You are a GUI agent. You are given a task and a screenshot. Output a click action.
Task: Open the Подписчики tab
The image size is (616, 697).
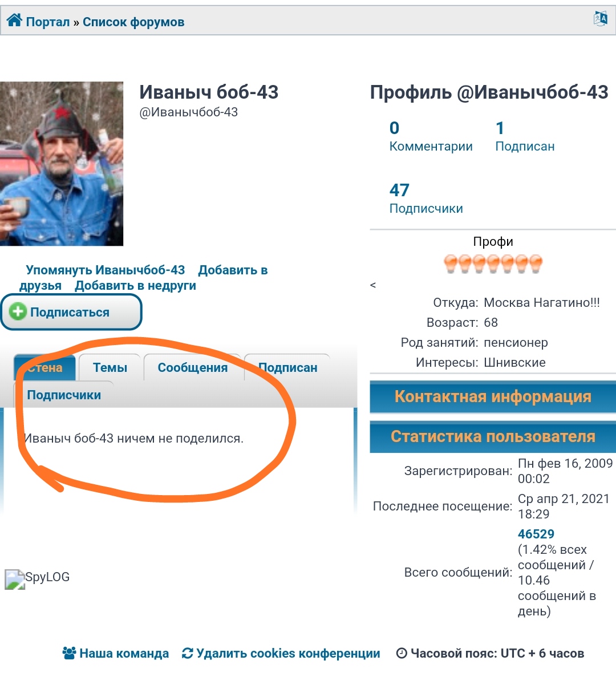click(x=64, y=395)
